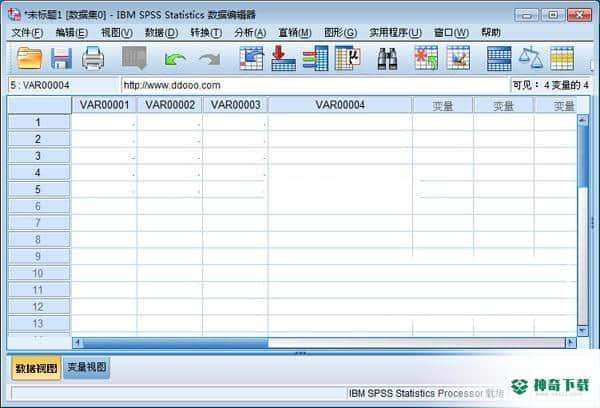Minimize the SPSS window
The image size is (600, 408).
(527, 15)
